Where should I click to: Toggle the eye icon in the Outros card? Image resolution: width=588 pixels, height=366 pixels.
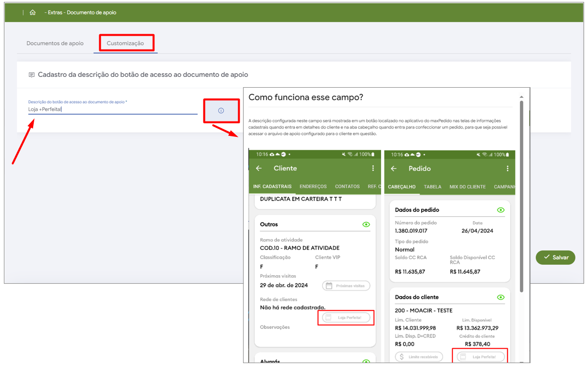[x=366, y=225]
